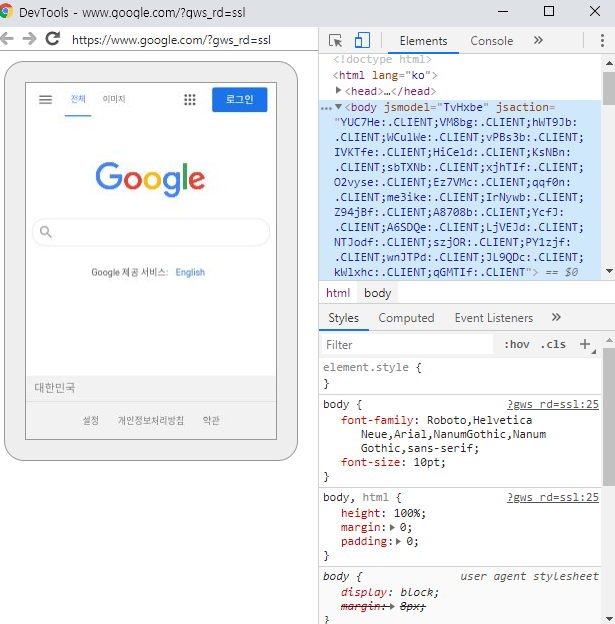
Task: Select the html lang="ko" line
Action: tap(385, 75)
